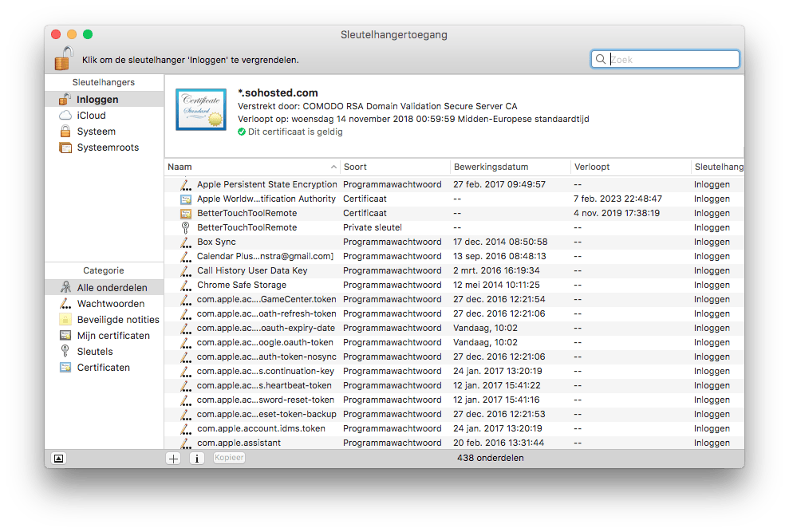Click the expiry date '7 feb. 2023 22:48:47'
The width and height of the screenshot is (789, 532).
[x=617, y=199]
